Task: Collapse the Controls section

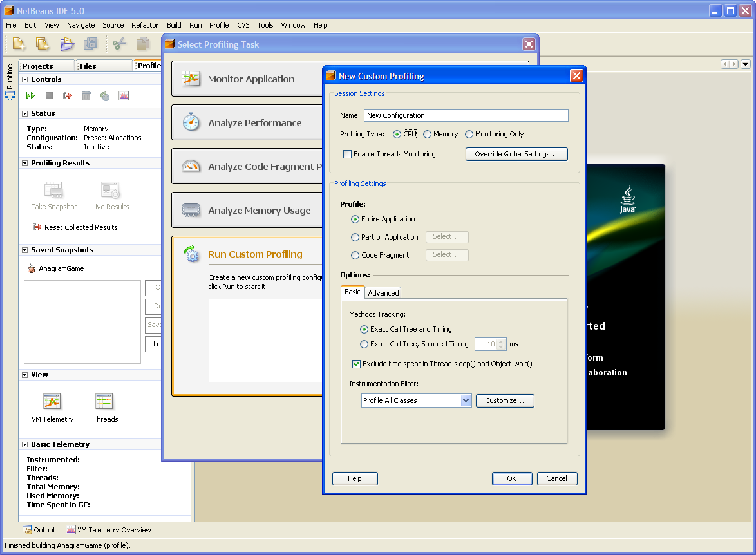Action: click(24, 79)
